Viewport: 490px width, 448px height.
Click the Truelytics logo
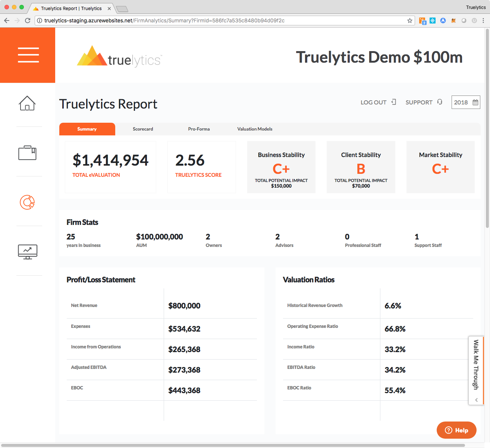coord(119,56)
